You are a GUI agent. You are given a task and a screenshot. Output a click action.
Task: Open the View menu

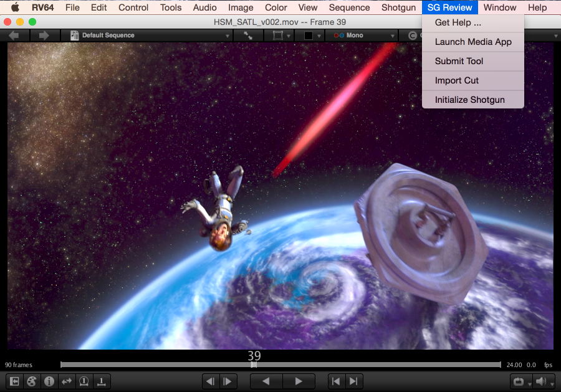(x=308, y=7)
